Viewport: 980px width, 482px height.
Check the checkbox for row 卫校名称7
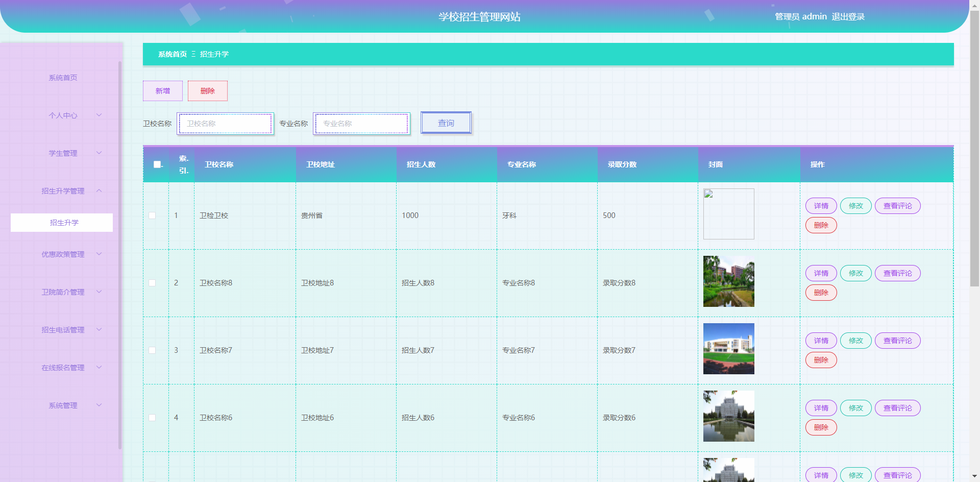(x=152, y=350)
